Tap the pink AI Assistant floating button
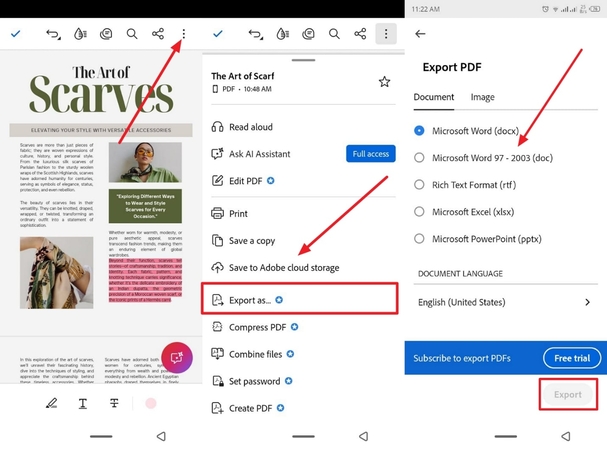Screen dimensions: 607x450 [177, 357]
